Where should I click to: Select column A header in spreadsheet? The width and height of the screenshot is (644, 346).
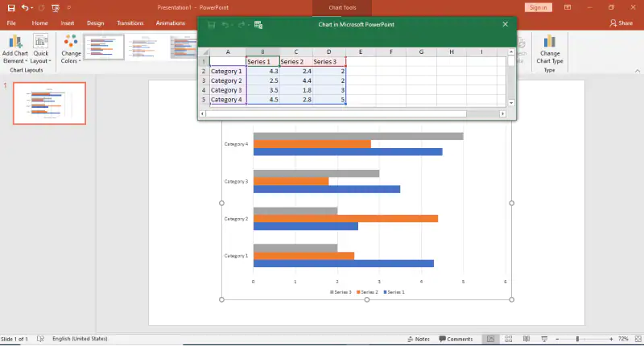[228, 52]
